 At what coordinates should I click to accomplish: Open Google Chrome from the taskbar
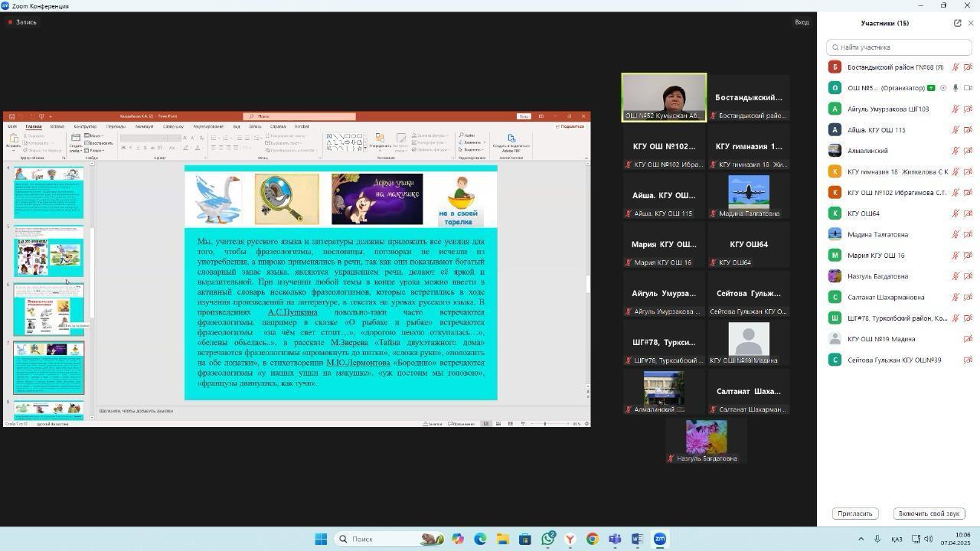pos(593,539)
